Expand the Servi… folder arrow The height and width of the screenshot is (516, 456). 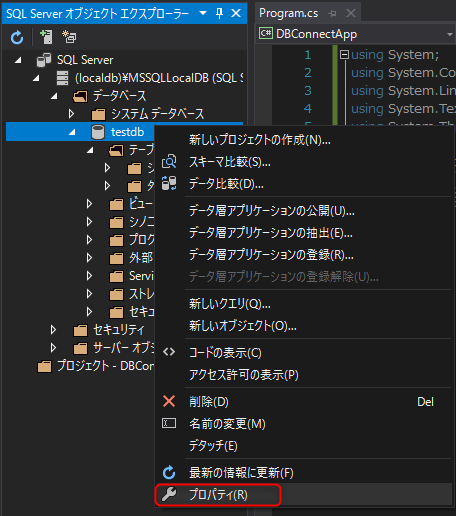pyautogui.click(x=89, y=276)
